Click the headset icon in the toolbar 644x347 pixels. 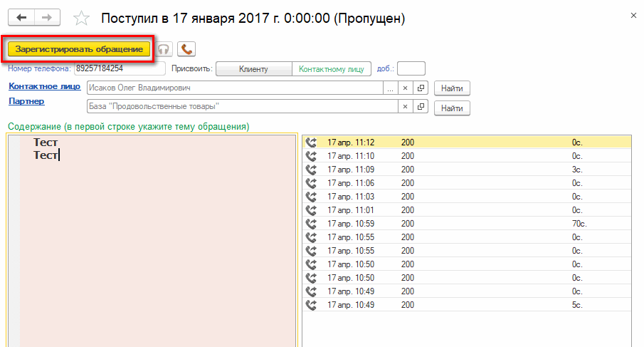pos(164,49)
